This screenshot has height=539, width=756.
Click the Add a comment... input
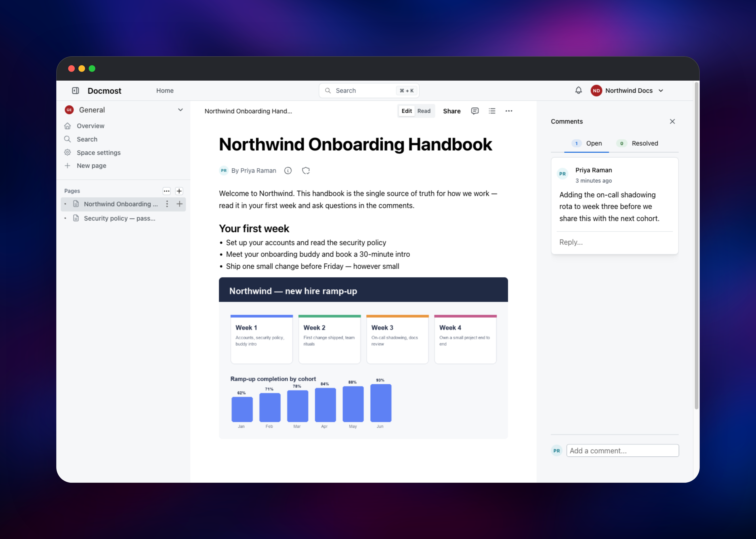623,451
